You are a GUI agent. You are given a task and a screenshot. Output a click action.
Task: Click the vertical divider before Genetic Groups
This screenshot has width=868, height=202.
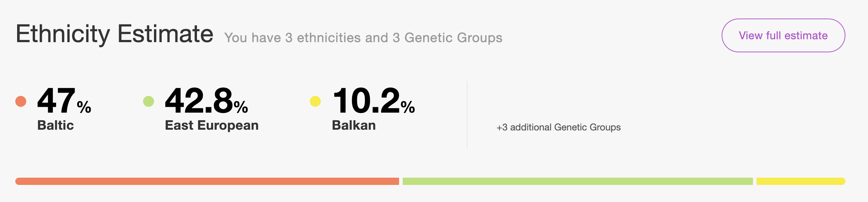pos(467,115)
